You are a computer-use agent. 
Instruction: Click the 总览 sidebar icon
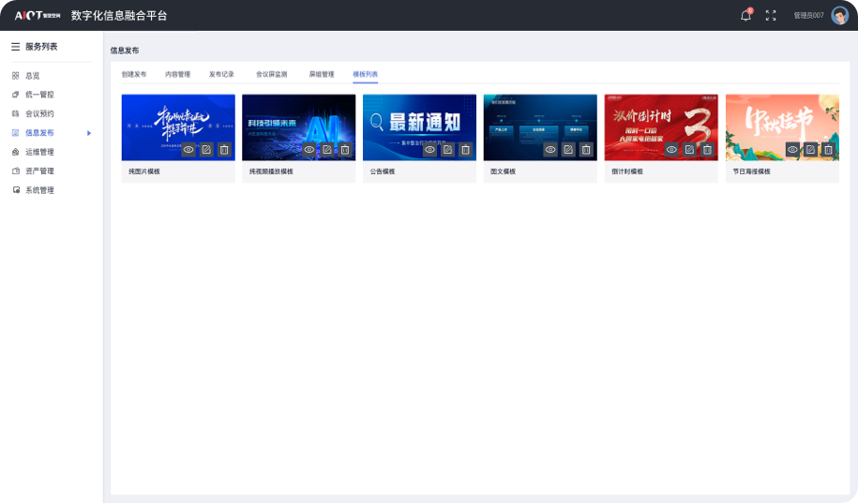15,76
